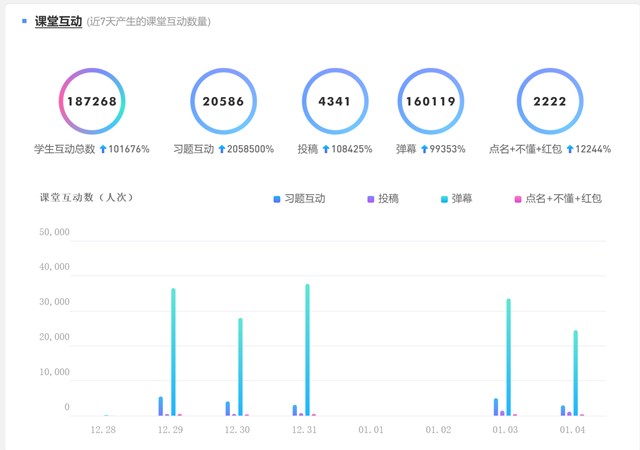The height and width of the screenshot is (450, 640).
Task: Click the 习题互动 bar for 12.31
Action: tap(295, 410)
